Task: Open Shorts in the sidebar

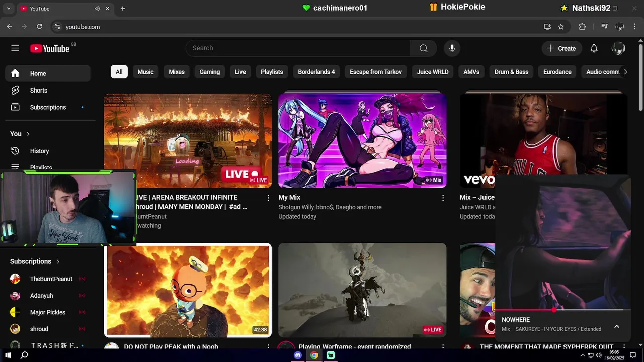Action: click(48, 90)
